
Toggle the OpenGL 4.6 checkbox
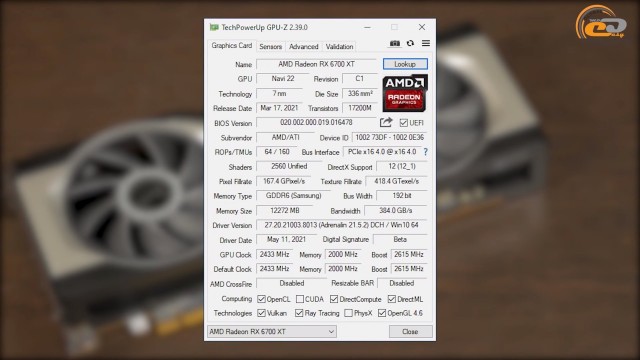(382, 313)
